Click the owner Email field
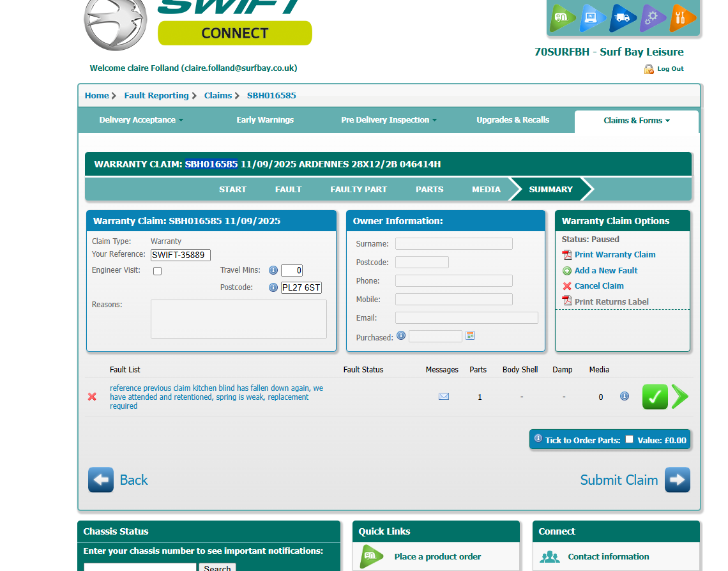 pos(467,318)
